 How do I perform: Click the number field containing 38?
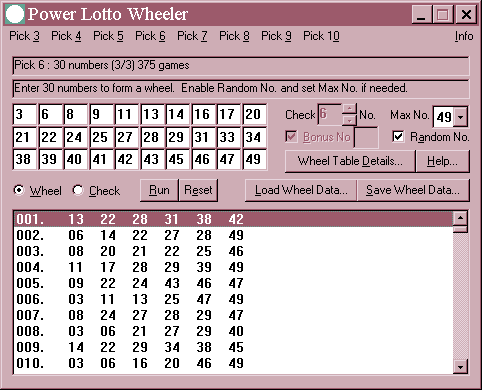(24, 159)
